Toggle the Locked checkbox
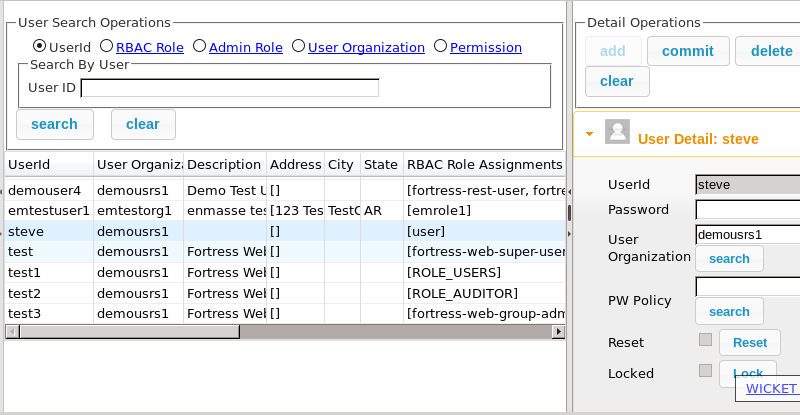 (x=705, y=371)
